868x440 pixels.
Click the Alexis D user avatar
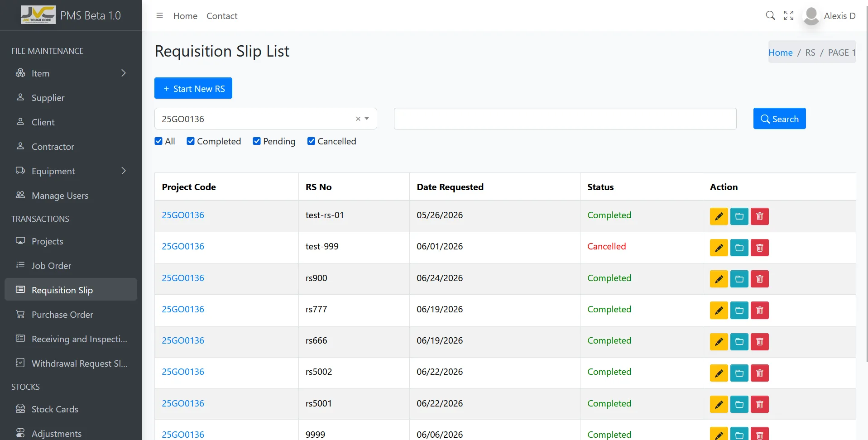(x=811, y=16)
